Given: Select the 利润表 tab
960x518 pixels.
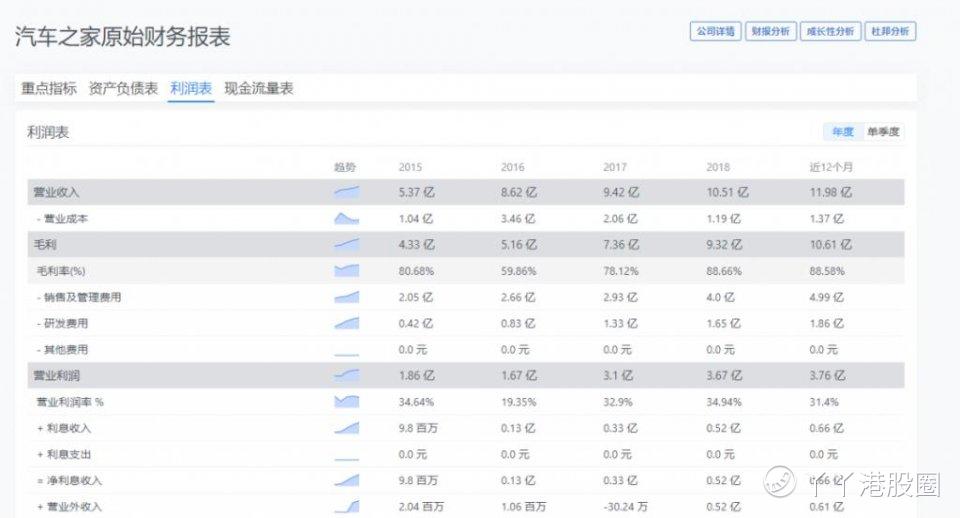Looking at the screenshot, I should (x=191, y=88).
